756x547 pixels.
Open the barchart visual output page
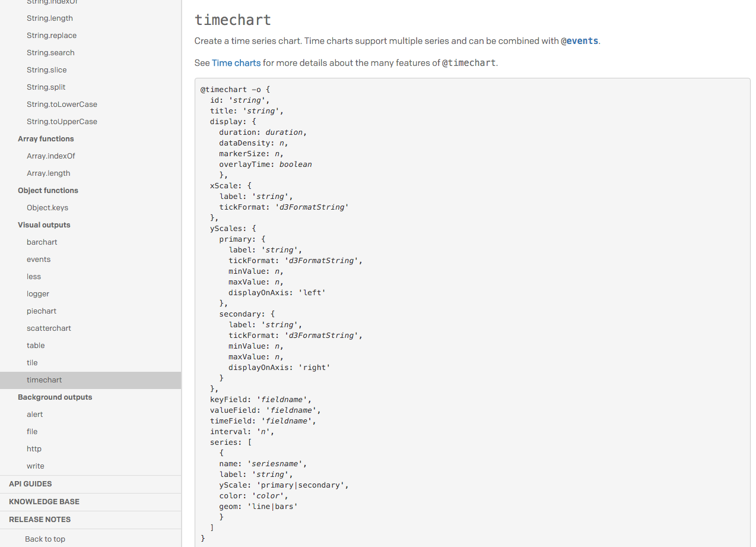tap(42, 242)
